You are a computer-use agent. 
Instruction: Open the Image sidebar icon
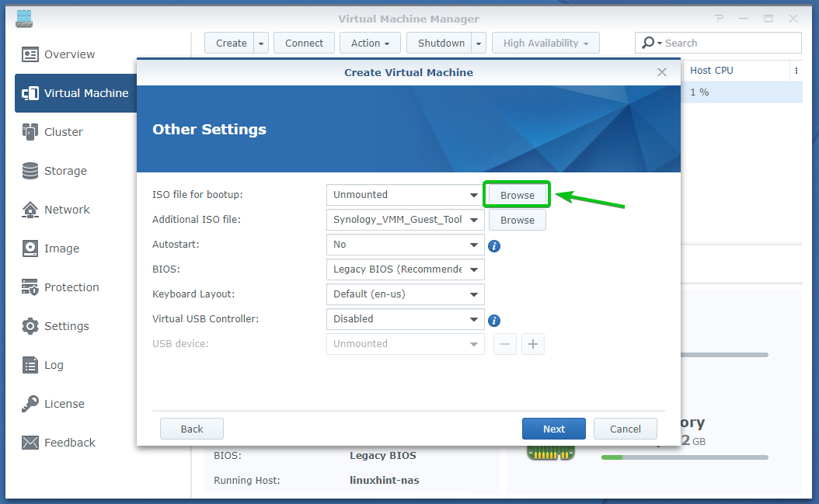pyautogui.click(x=30, y=249)
